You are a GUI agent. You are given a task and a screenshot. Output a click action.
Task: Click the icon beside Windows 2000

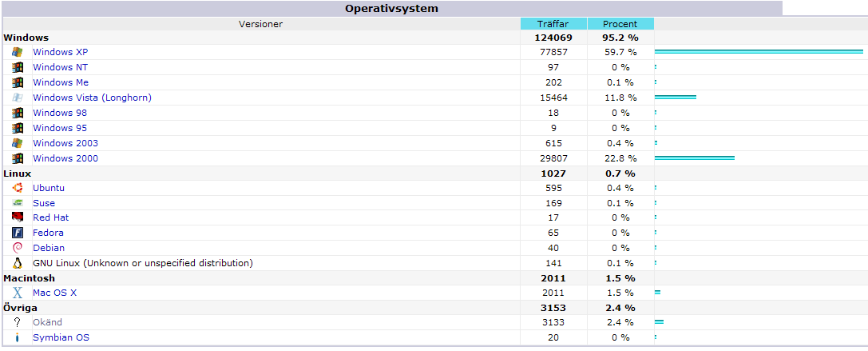coord(17,158)
